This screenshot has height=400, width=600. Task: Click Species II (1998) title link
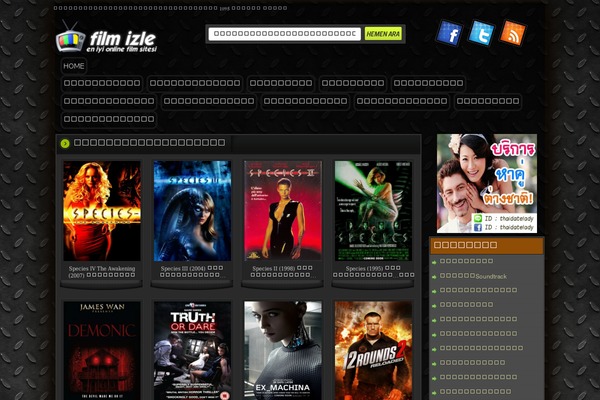pyautogui.click(x=282, y=272)
